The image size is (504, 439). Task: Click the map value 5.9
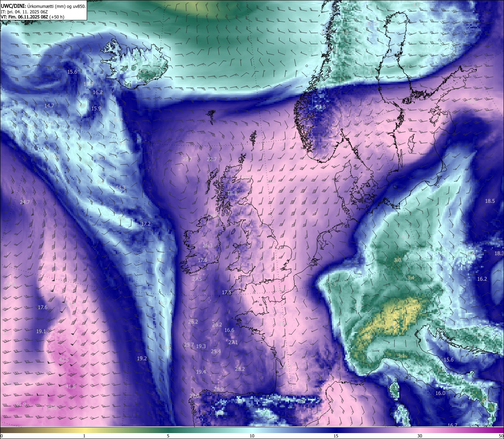click(x=333, y=284)
